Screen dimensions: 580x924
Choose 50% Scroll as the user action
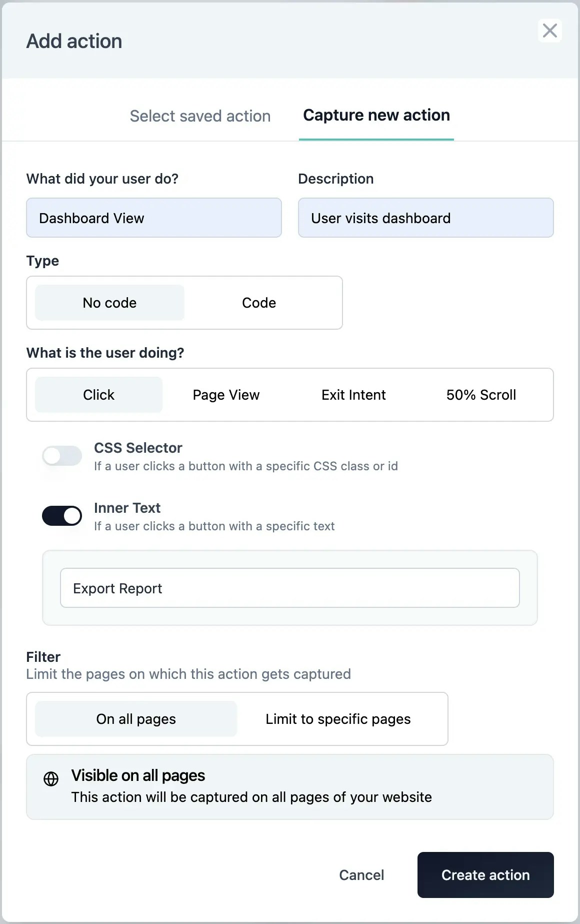coord(481,395)
